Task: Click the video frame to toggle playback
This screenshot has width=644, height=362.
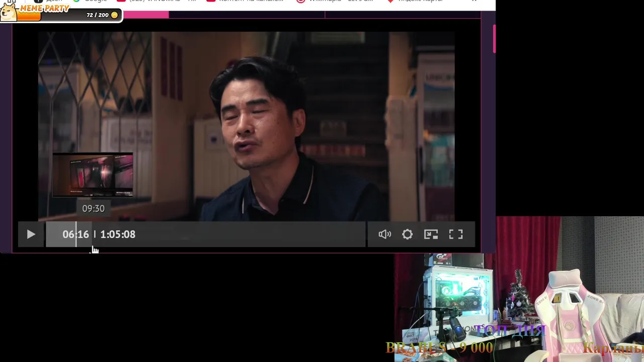Action: [x=247, y=126]
